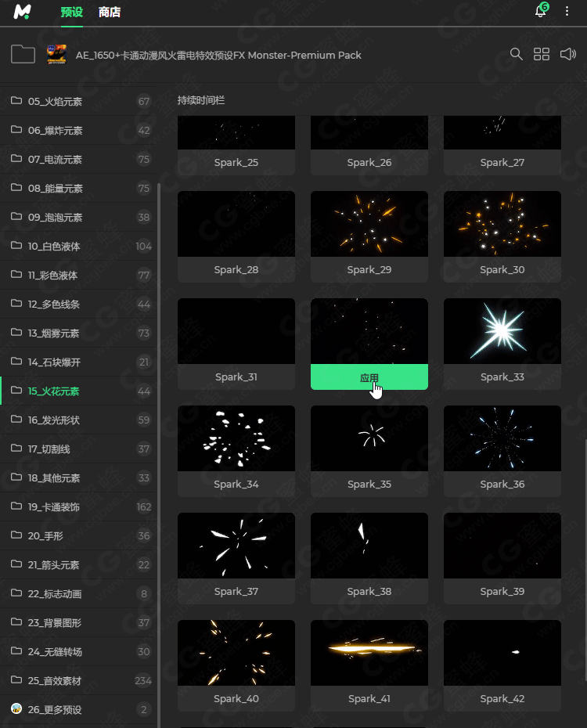This screenshot has height=728, width=587.
Task: Select the Spark_29 orange sparks thumbnail
Action: [369, 224]
